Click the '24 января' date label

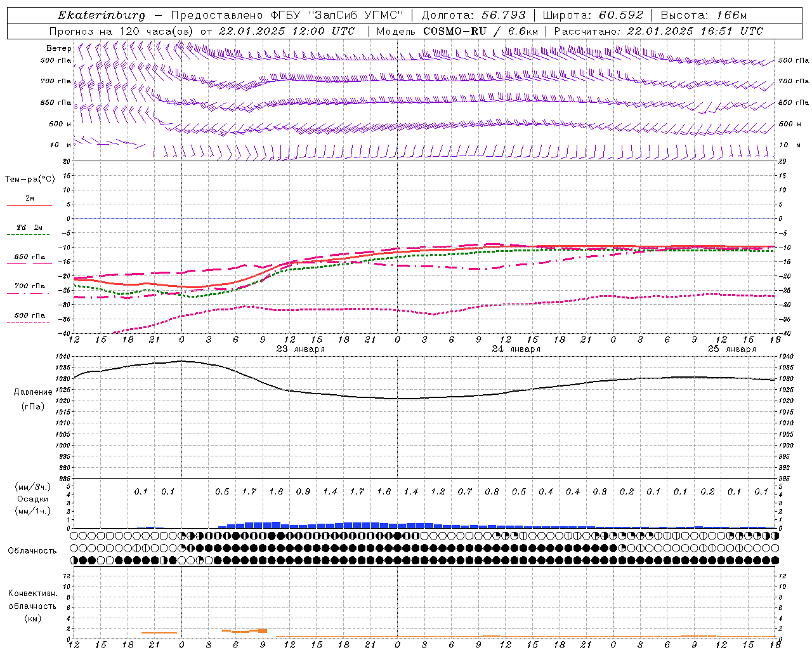pyautogui.click(x=516, y=348)
